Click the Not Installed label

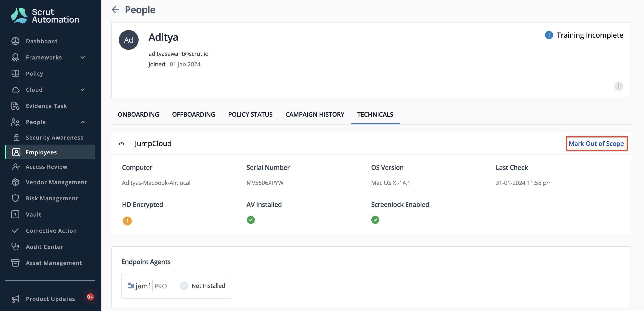coord(208,286)
